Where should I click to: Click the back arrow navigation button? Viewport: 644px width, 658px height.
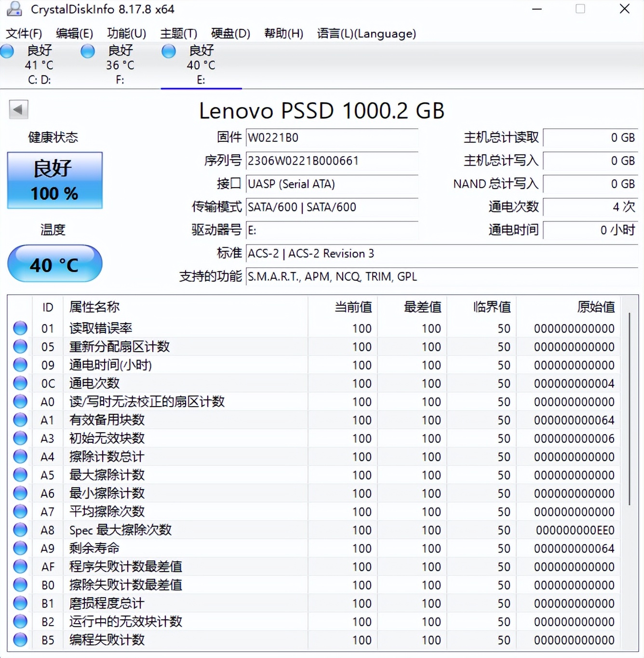[x=18, y=110]
